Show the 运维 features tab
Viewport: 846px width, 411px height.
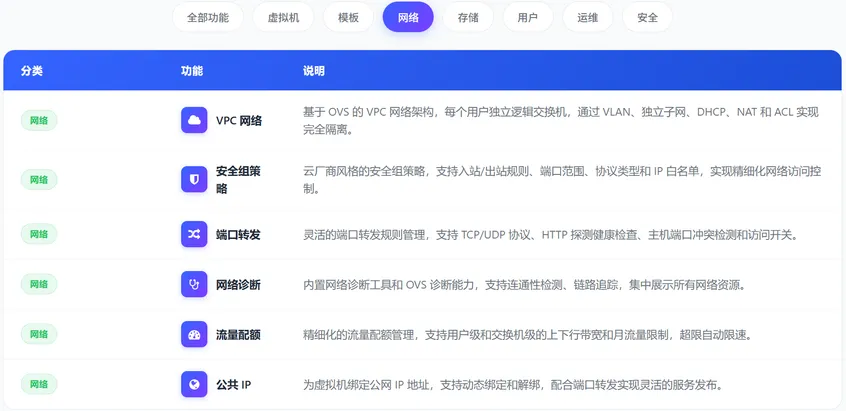pyautogui.click(x=588, y=17)
